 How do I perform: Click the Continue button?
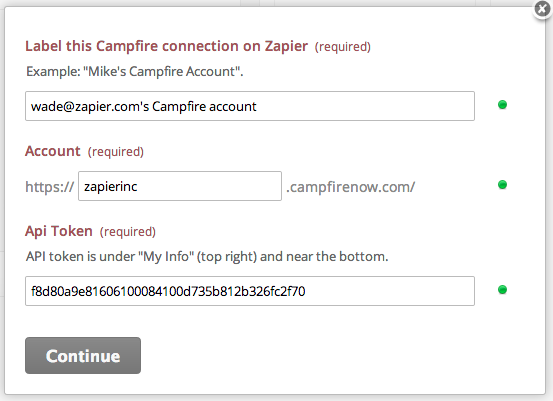pyautogui.click(x=83, y=356)
